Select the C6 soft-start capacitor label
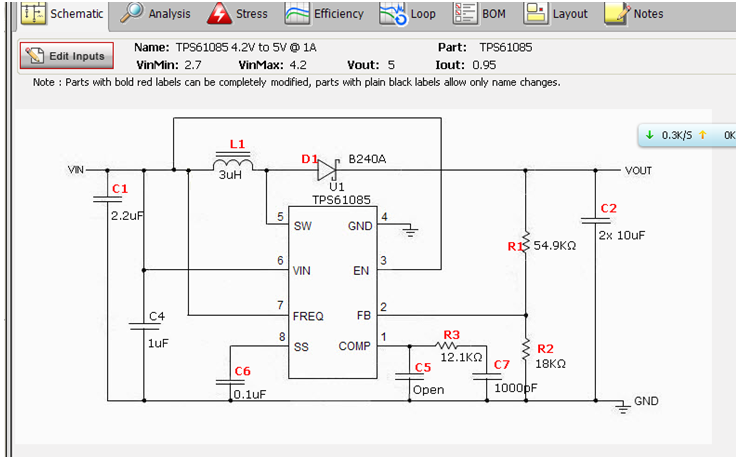The image size is (736, 457). (242, 371)
